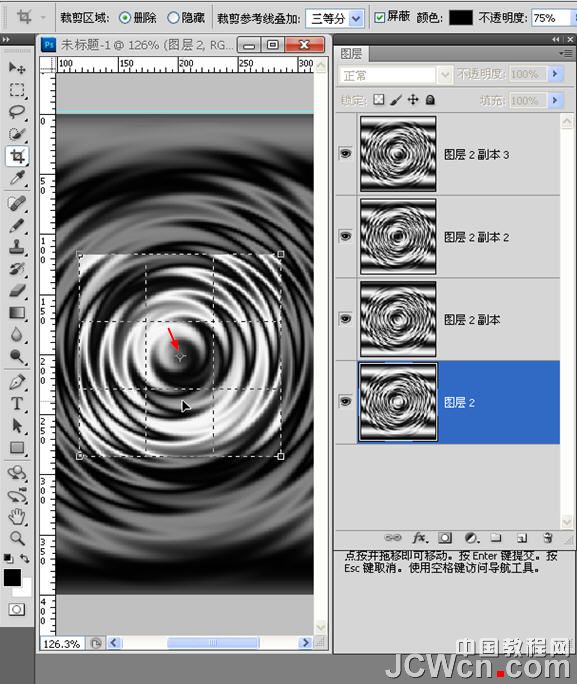Select the Pen tool
Screen dimensions: 577x684
[17, 382]
